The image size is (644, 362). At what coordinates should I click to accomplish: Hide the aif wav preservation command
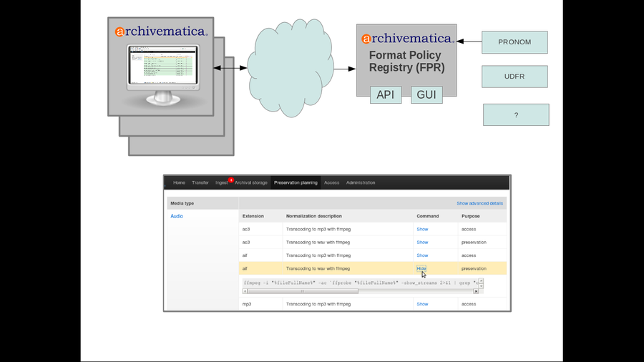coord(421,268)
